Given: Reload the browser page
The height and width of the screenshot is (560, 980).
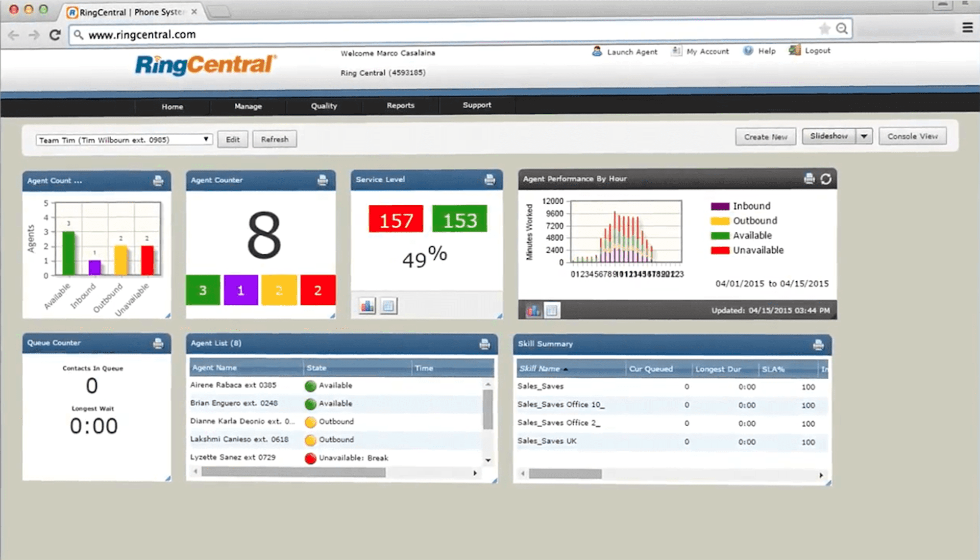Looking at the screenshot, I should pyautogui.click(x=55, y=35).
